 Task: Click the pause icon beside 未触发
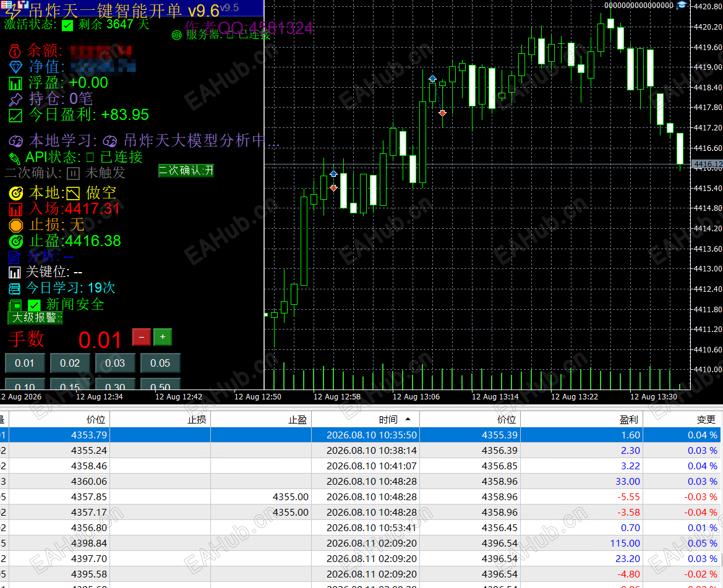74,173
